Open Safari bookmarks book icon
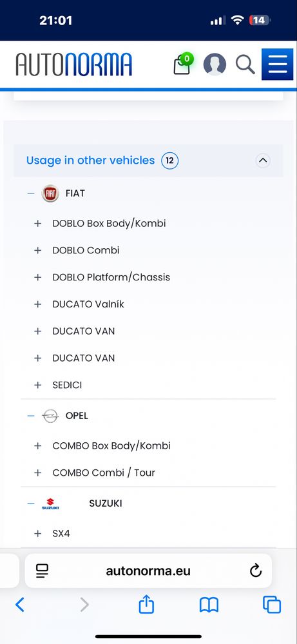 point(209,605)
